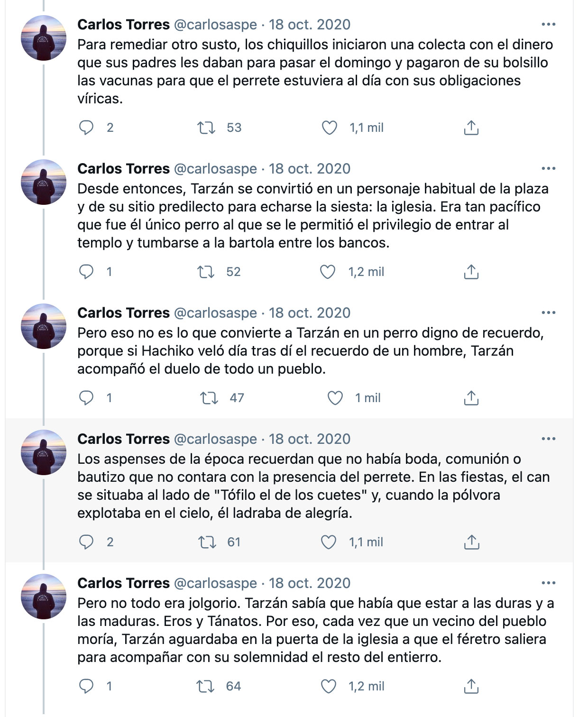The height and width of the screenshot is (717, 588).
Task: Share the tweet about Eros y Tánatos
Action: click(471, 686)
